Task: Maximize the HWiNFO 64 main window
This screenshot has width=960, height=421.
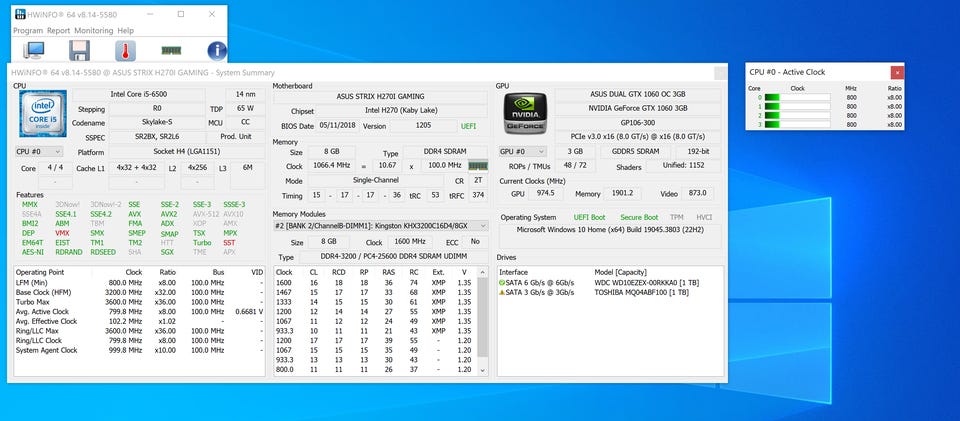Action: (x=181, y=14)
